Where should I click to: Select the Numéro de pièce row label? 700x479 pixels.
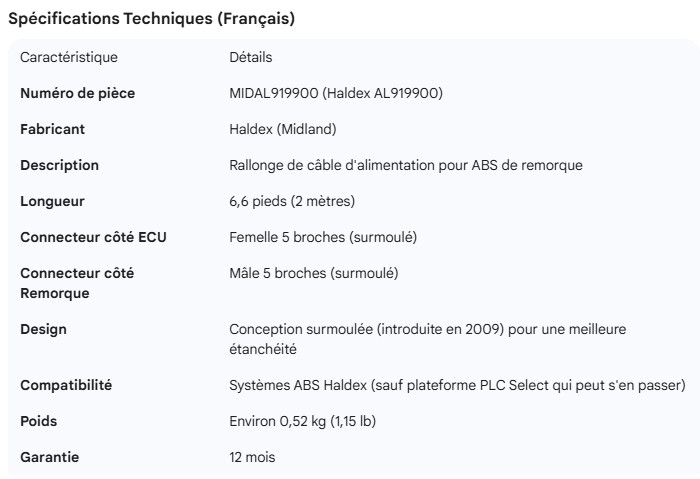(x=78, y=93)
